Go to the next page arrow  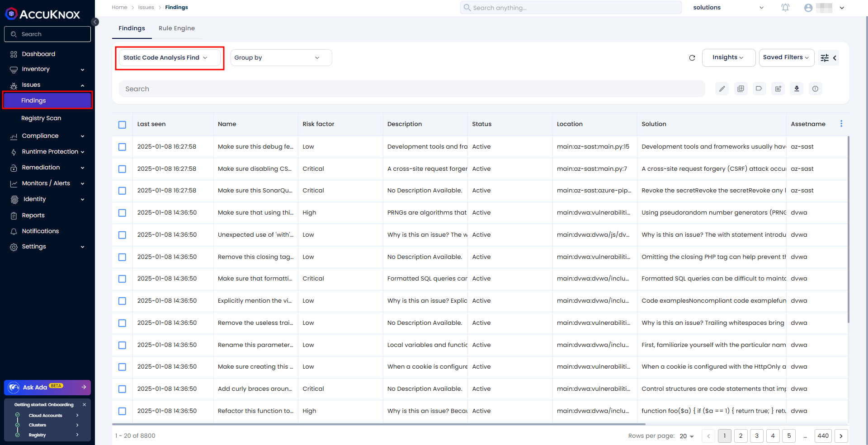click(x=841, y=436)
